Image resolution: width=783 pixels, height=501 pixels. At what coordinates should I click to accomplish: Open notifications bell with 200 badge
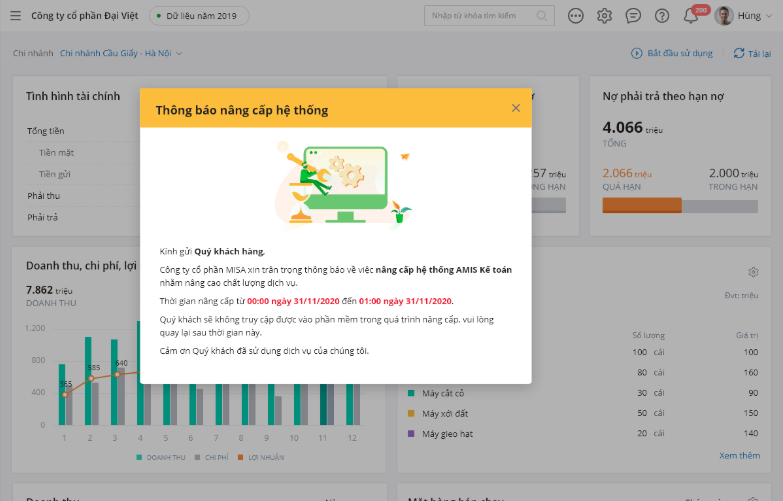click(691, 16)
